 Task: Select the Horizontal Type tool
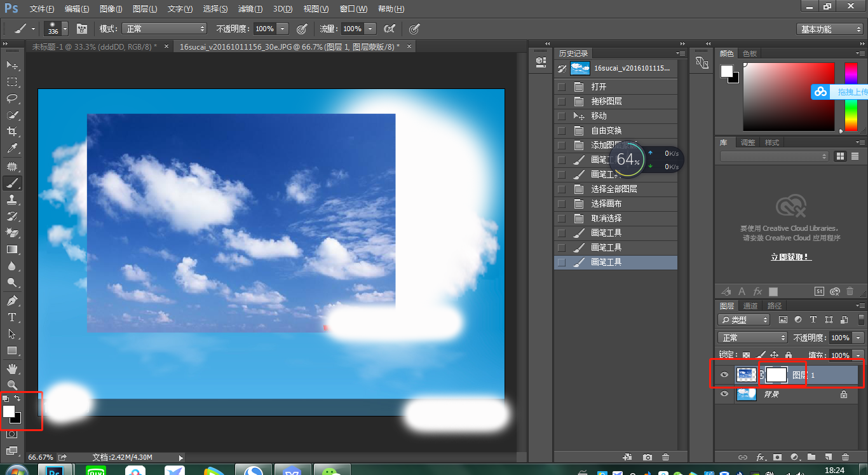click(12, 317)
